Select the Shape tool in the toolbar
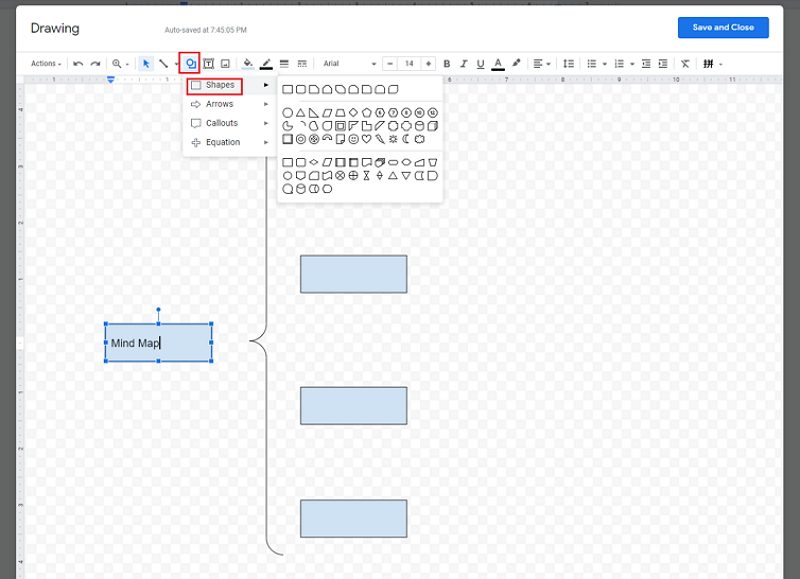 (x=190, y=63)
